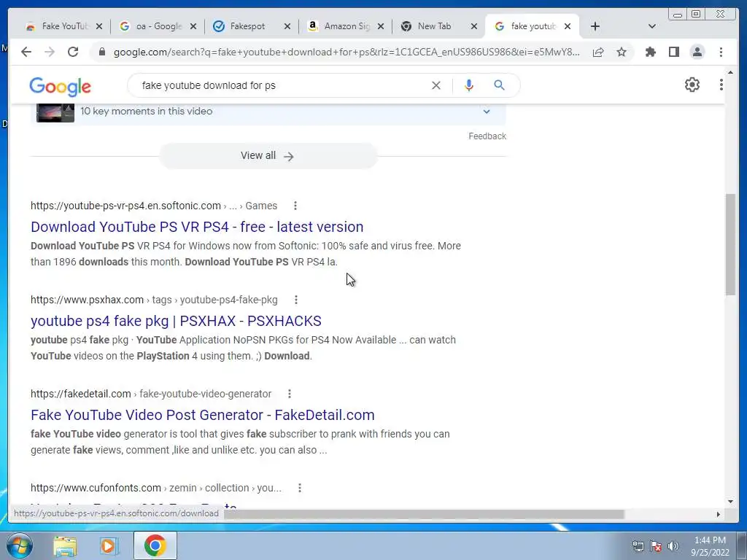Image resolution: width=747 pixels, height=560 pixels.
Task: Launch media player from taskbar
Action: pyautogui.click(x=109, y=546)
